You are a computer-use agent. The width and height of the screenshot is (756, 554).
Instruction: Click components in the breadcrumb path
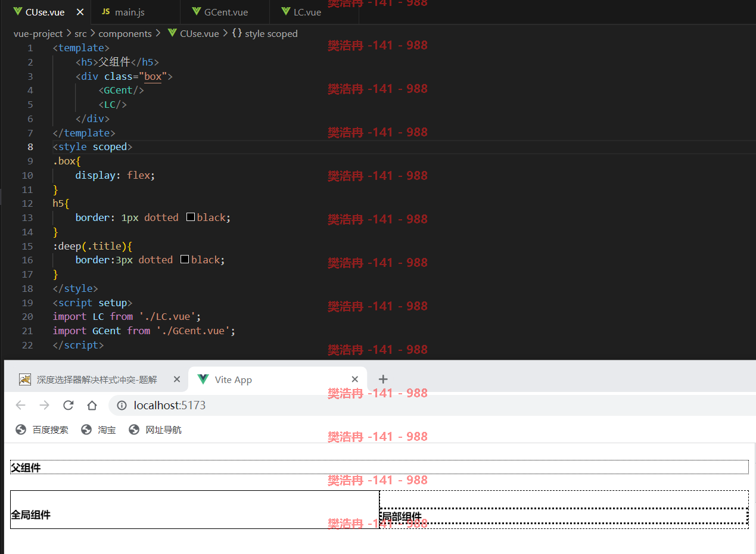pos(125,34)
